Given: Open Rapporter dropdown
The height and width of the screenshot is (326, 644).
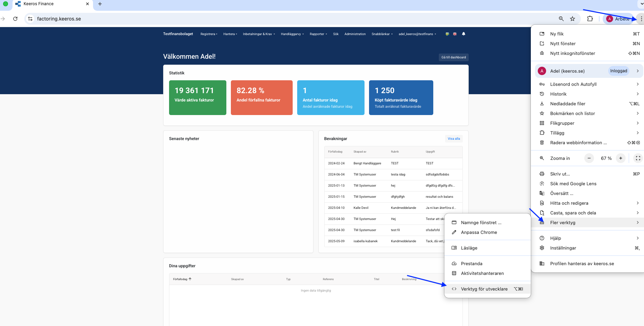Looking at the screenshot, I should click(x=318, y=34).
